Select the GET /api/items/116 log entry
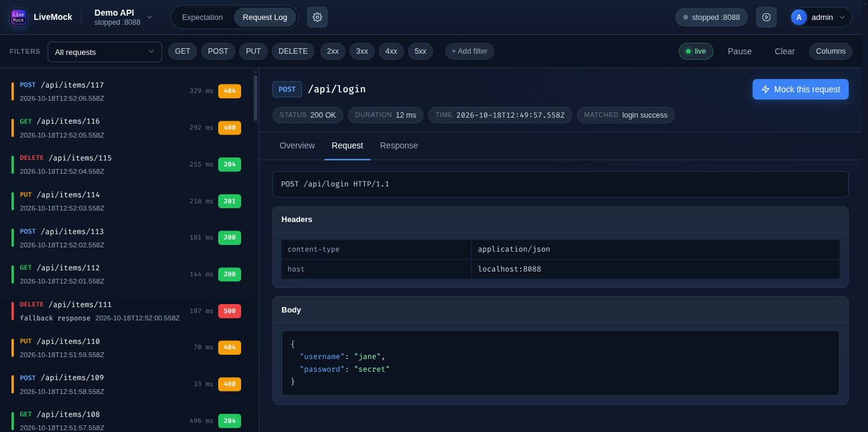Image resolution: width=868 pixels, height=432 pixels. tap(127, 128)
